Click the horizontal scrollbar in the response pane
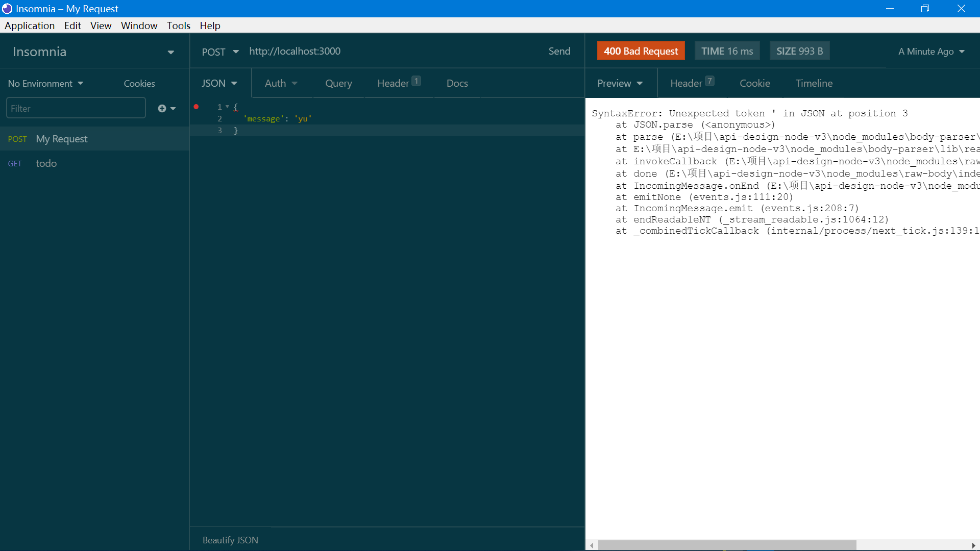The height and width of the screenshot is (551, 980). (727, 545)
